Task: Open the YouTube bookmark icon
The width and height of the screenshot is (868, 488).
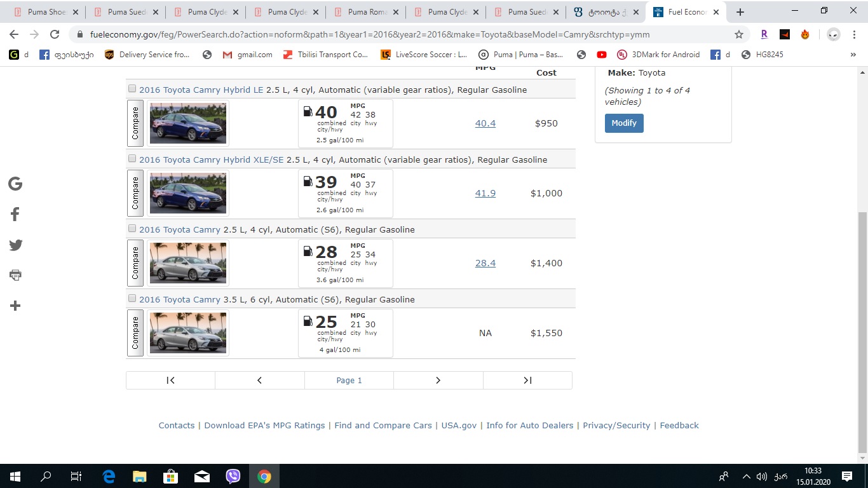Action: pos(602,55)
